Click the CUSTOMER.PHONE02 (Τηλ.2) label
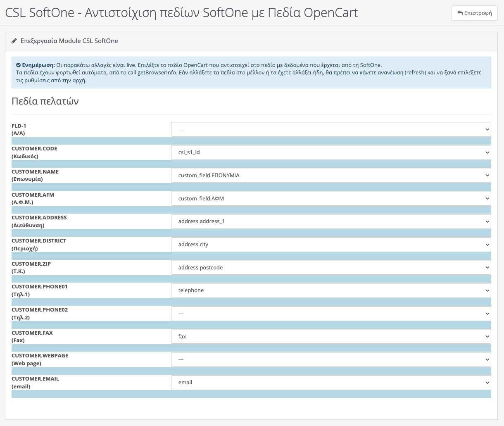This screenshot has height=426, width=504. point(40,314)
